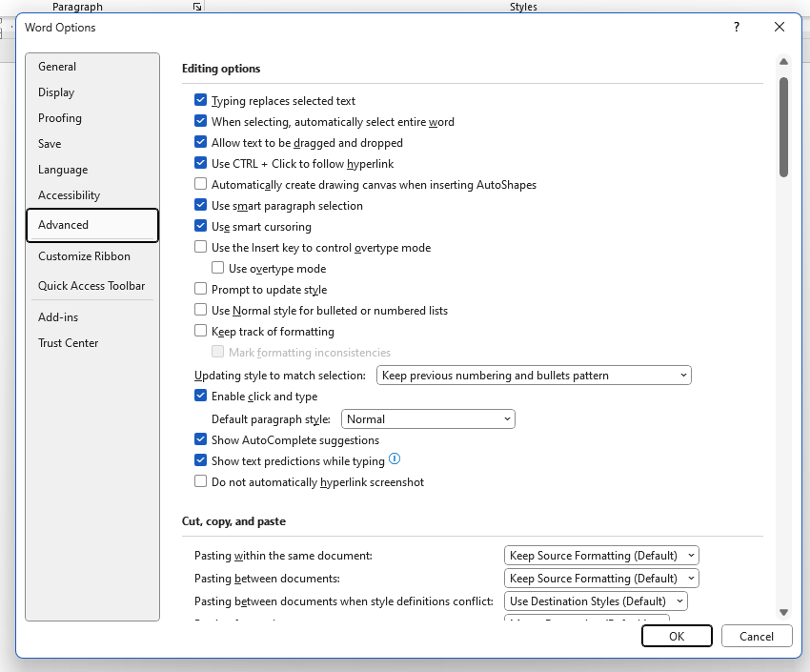Uncheck automatically select entire word
The image size is (810, 672).
tap(200, 121)
